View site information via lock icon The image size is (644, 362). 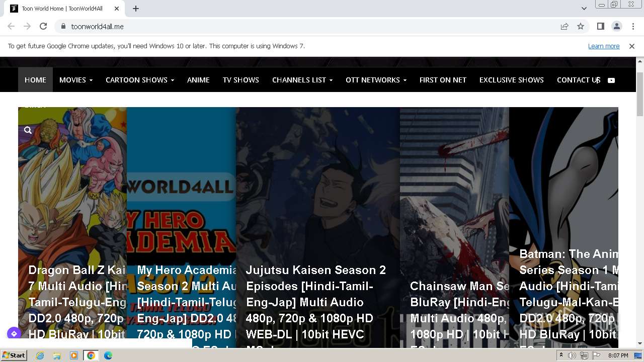click(x=63, y=26)
